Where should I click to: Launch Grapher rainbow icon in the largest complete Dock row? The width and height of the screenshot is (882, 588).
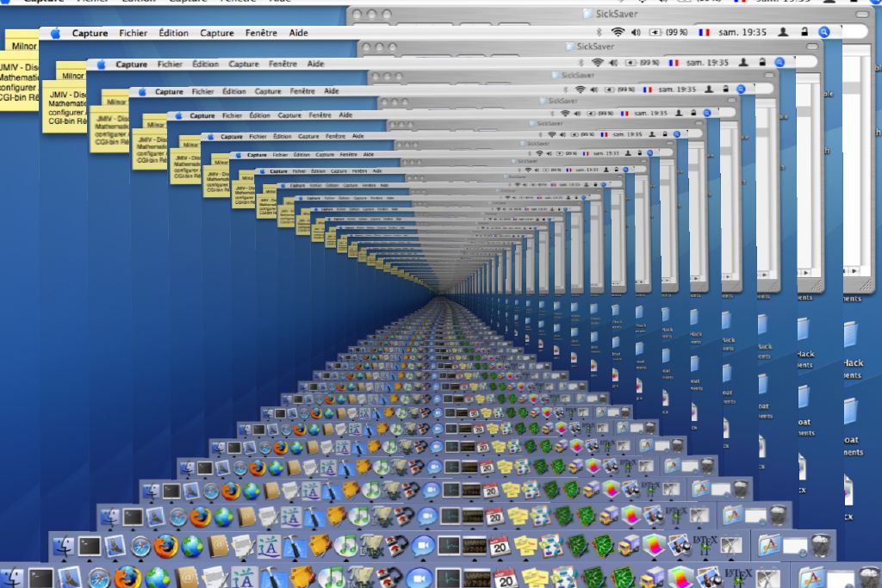pos(655,546)
